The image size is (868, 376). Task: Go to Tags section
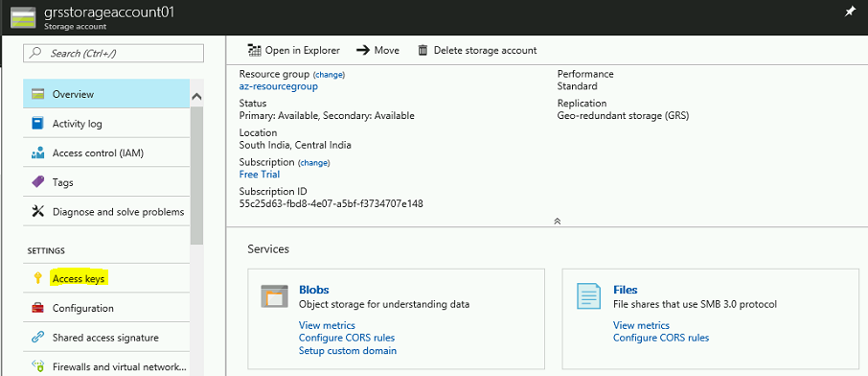[106, 182]
